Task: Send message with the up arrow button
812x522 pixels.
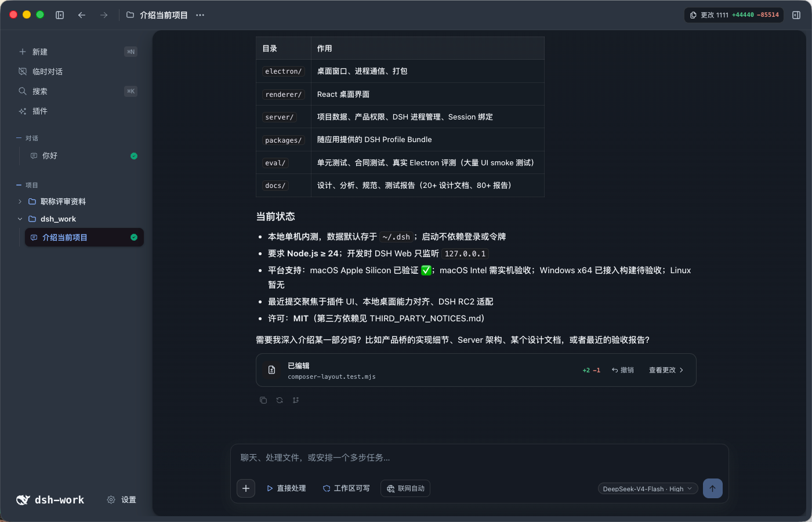Action: 713,488
